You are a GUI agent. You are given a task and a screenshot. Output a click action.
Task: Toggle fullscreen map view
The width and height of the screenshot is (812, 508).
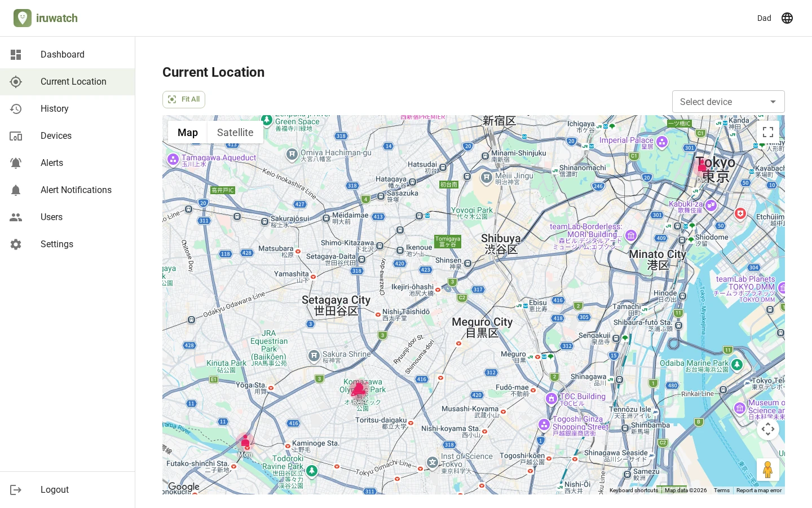coord(768,132)
